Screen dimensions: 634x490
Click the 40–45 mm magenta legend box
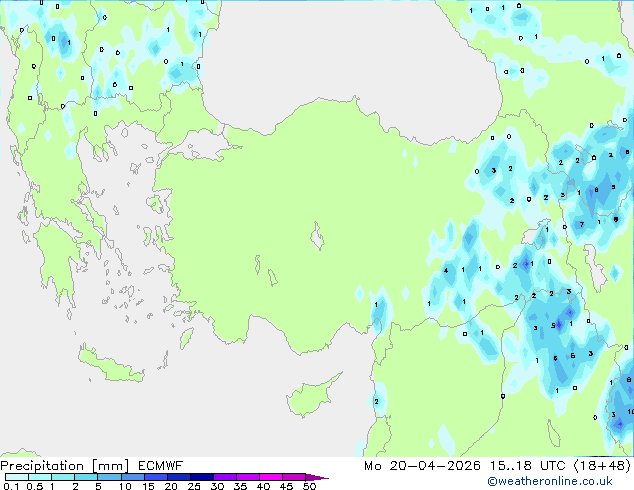click(271, 477)
